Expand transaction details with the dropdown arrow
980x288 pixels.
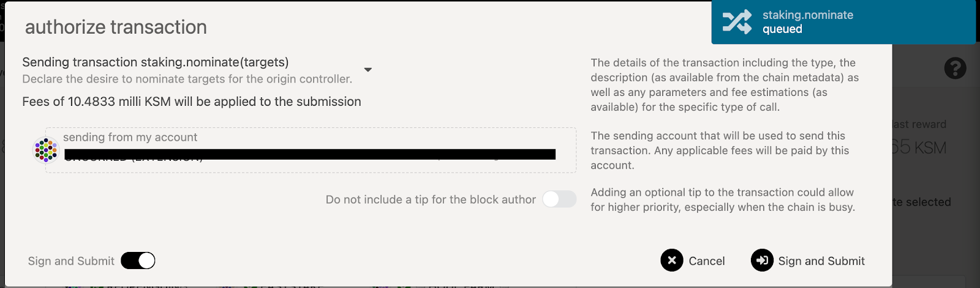click(367, 70)
